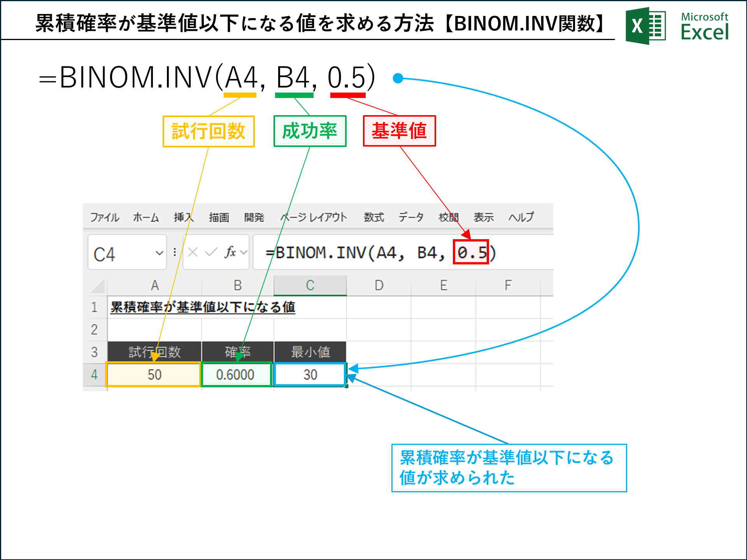
Task: Switch to the データ tab
Action: [410, 218]
